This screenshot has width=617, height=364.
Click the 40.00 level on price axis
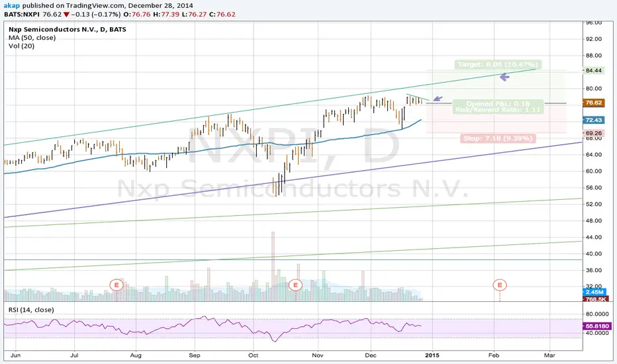click(594, 254)
